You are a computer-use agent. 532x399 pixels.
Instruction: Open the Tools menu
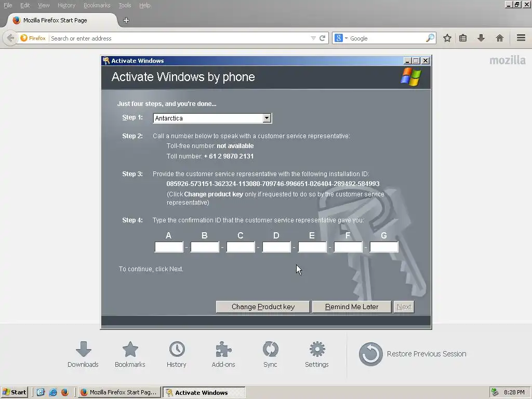pos(125,5)
